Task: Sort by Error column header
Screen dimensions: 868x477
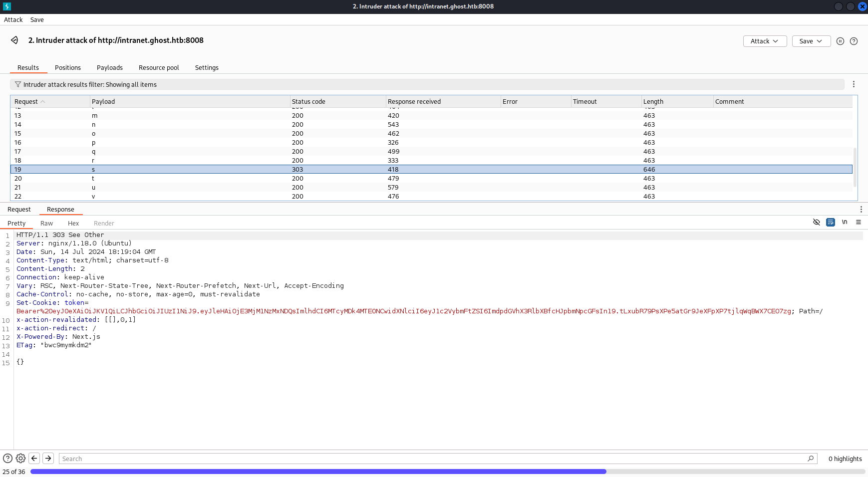Action: [536, 101]
